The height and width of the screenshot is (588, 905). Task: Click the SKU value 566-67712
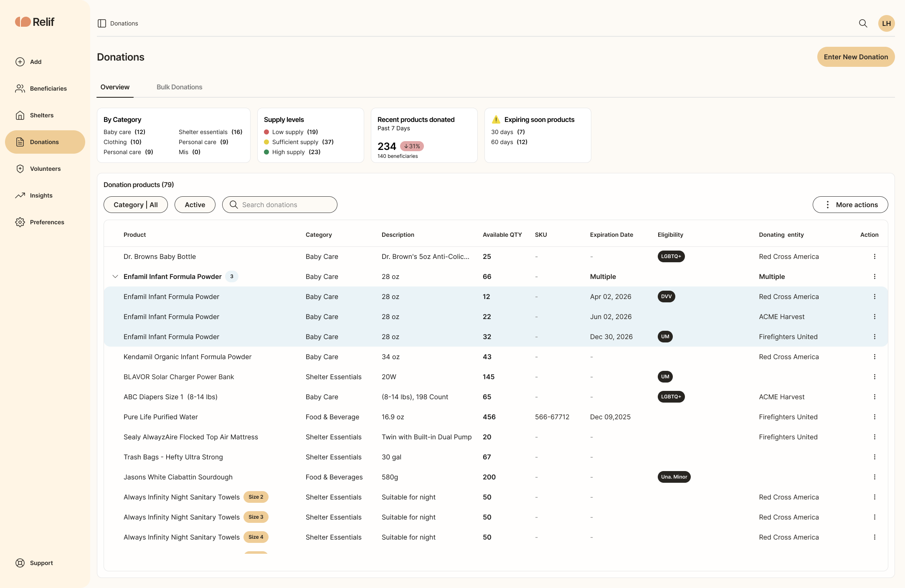tap(552, 417)
